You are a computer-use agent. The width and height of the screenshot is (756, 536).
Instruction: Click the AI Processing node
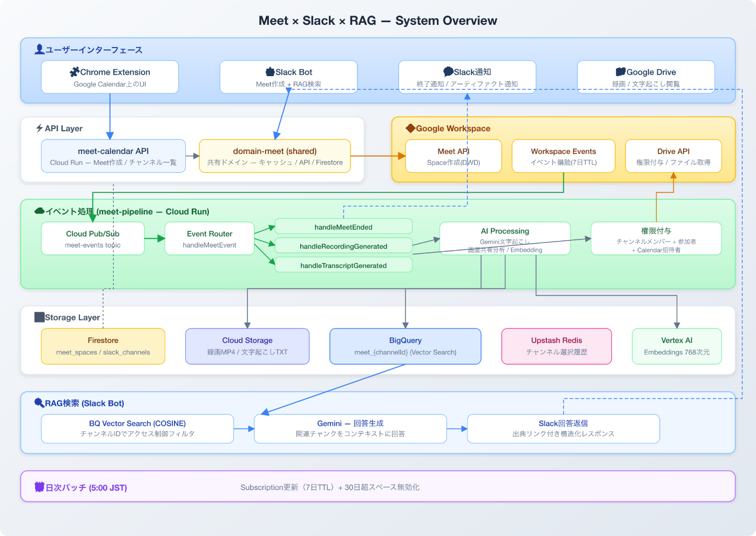point(505,238)
